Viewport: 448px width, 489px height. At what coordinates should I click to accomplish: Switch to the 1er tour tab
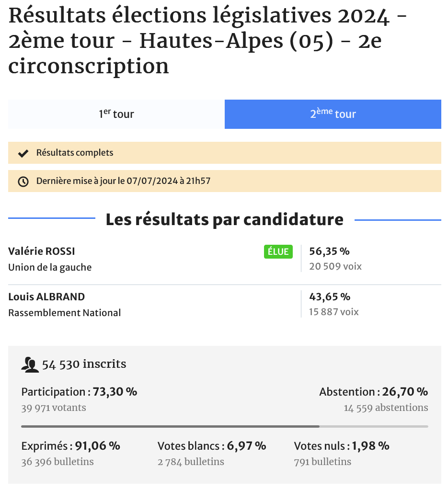point(116,114)
